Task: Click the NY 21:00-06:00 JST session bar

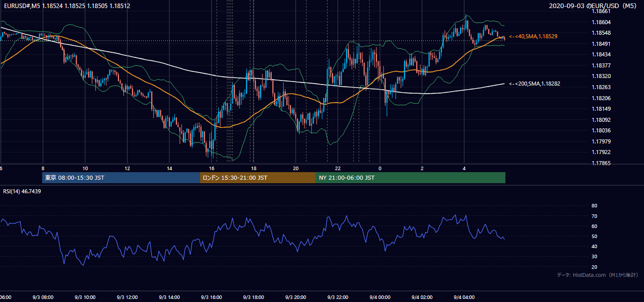Action: (x=411, y=178)
